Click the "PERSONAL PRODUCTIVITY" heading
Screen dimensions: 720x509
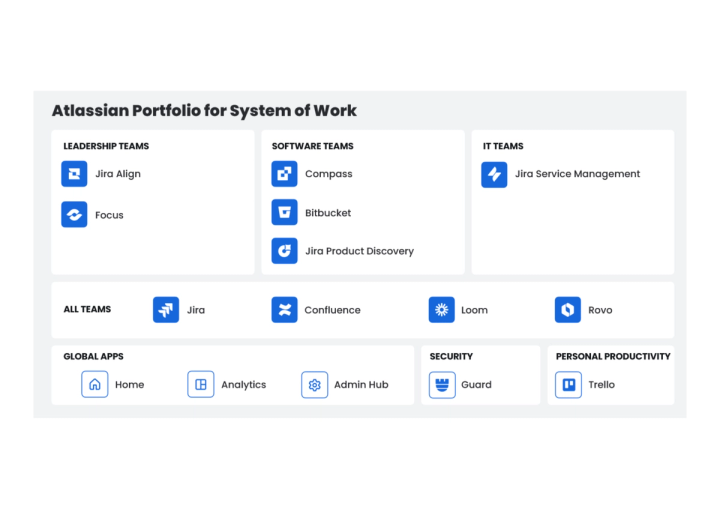(x=613, y=356)
